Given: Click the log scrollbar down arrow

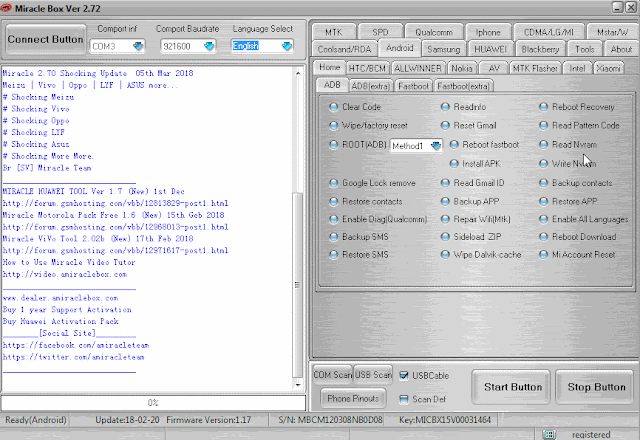Looking at the screenshot, I should tap(298, 384).
